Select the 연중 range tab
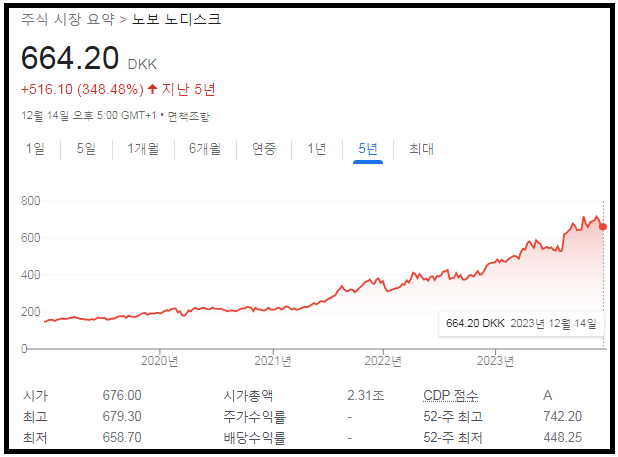618x457 pixels. 264,149
